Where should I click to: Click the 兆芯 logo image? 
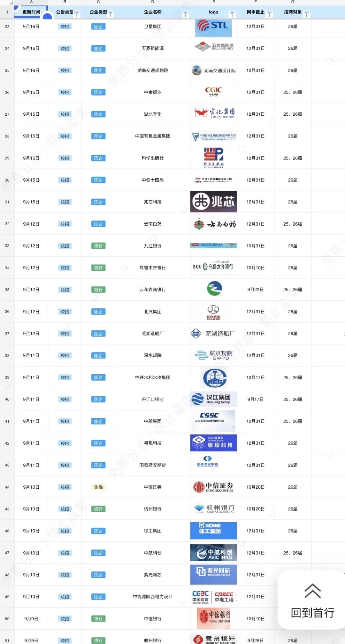point(213,202)
